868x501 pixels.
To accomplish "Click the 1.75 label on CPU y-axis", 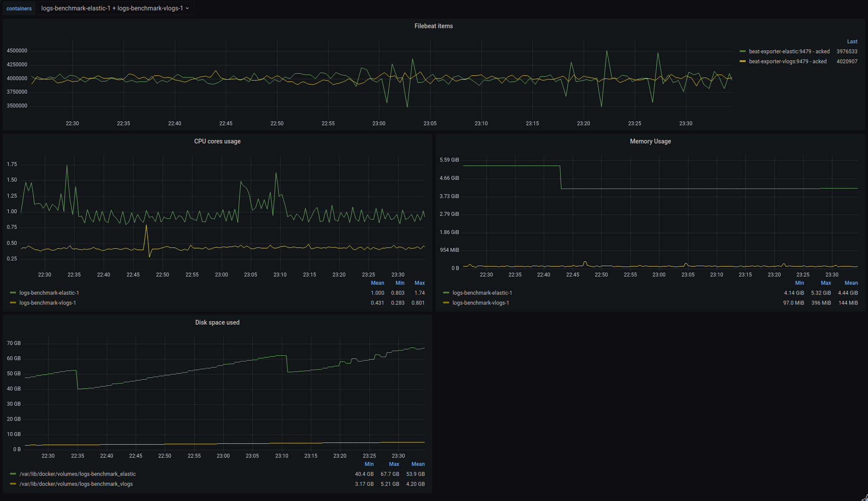I will [12, 164].
